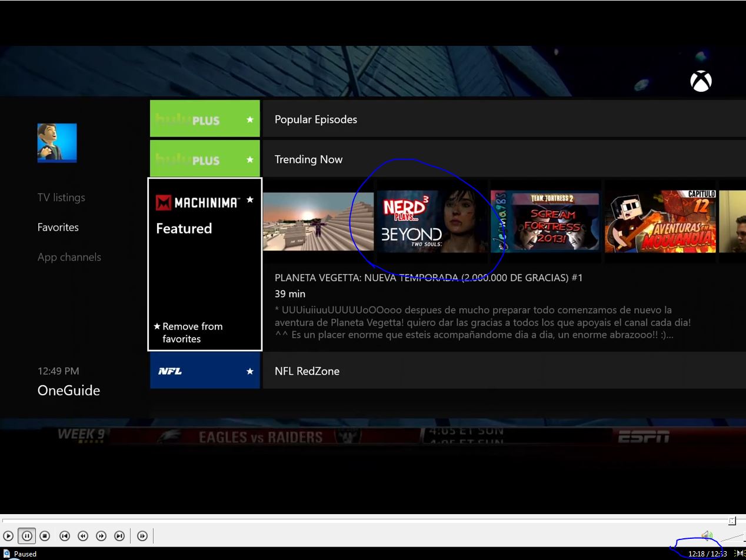Click the PLANETA VEGETTA video title

pos(428,278)
